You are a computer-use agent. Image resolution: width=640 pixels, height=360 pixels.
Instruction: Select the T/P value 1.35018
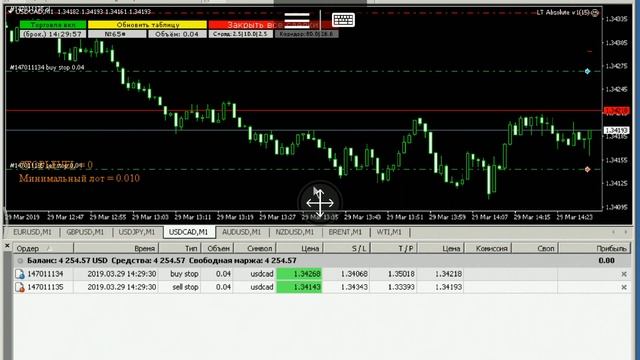click(x=401, y=274)
